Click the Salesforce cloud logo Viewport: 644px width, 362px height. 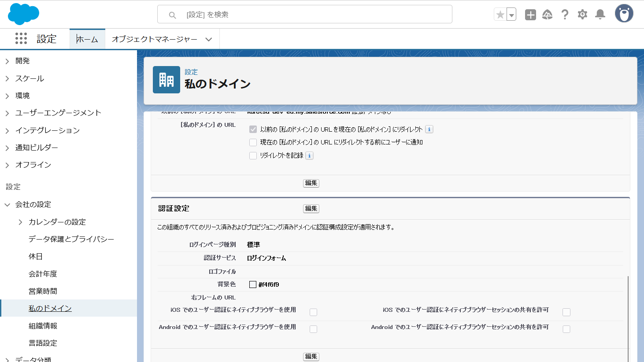pyautogui.click(x=23, y=14)
